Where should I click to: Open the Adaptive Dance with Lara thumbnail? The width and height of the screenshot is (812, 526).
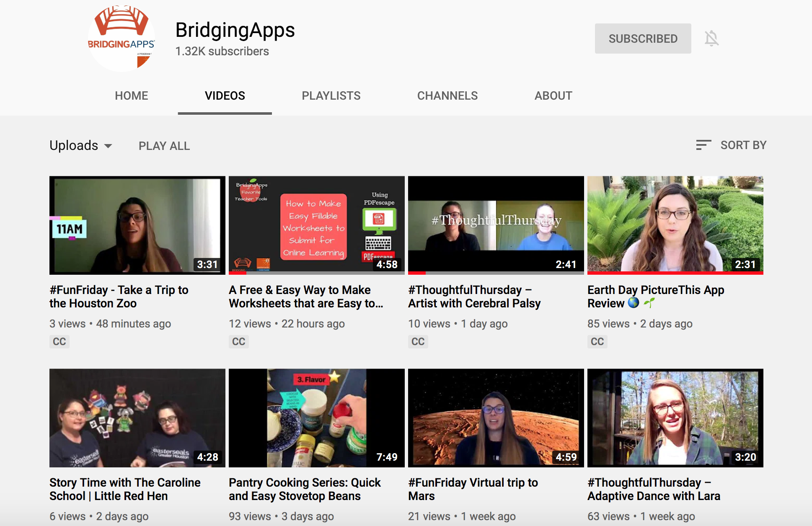675,418
